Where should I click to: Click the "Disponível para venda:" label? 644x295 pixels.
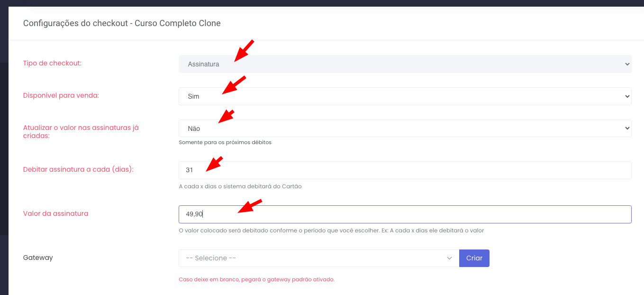[x=61, y=95]
